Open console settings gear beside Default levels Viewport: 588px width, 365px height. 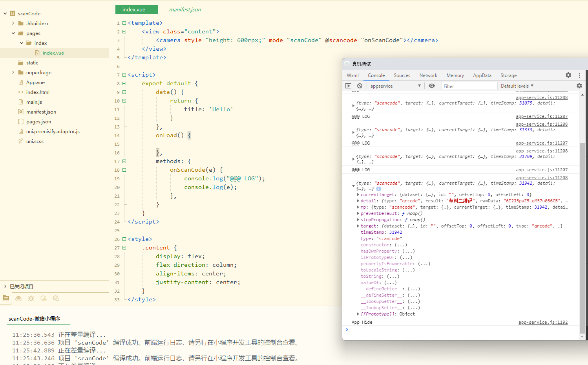click(579, 86)
